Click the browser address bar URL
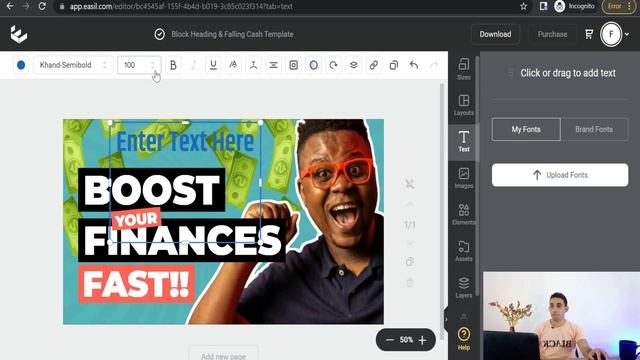640x360 pixels. (181, 7)
